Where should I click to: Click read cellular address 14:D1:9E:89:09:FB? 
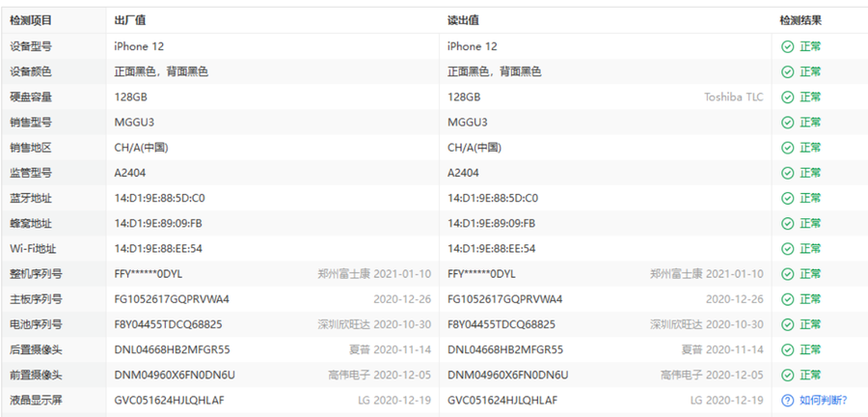492,224
